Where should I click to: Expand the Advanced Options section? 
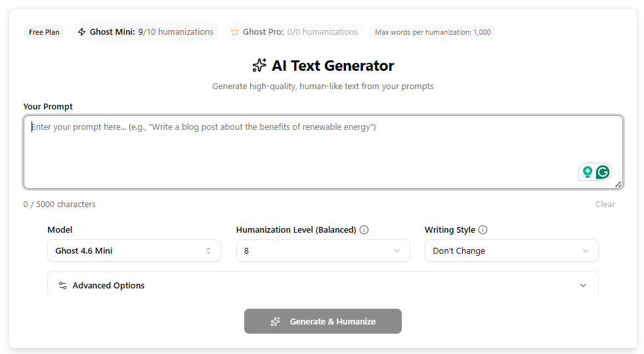click(323, 286)
